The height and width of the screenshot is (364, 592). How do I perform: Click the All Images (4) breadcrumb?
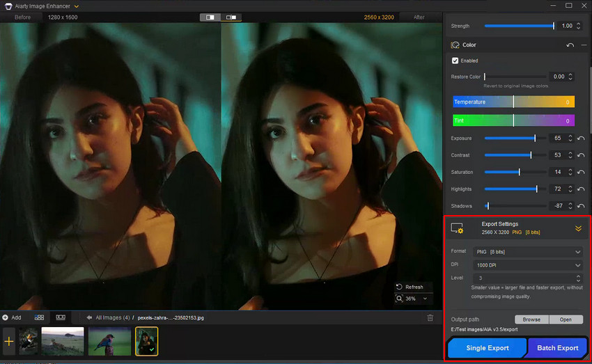[x=114, y=317]
